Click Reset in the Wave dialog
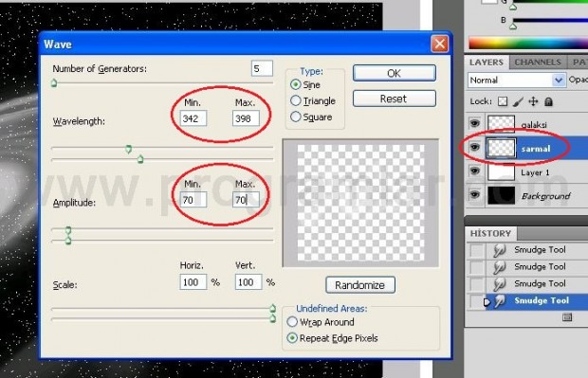Image resolution: width=588 pixels, height=378 pixels. [395, 99]
